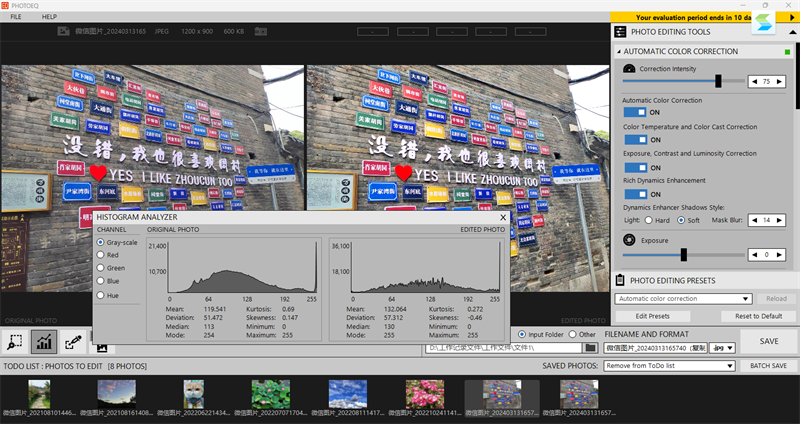Increase Mask Blur with the right arrow
The height and width of the screenshot is (424, 800).
pos(779,220)
